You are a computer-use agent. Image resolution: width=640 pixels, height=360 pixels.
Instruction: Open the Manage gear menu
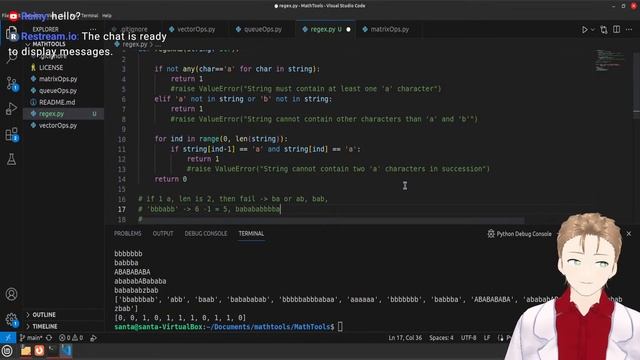[x=11, y=320]
